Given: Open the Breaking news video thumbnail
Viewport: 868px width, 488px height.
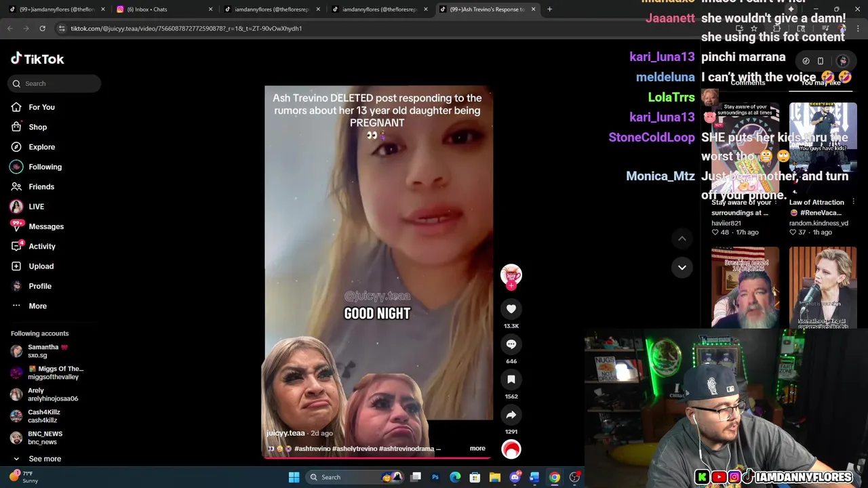Looking at the screenshot, I should pos(745,288).
